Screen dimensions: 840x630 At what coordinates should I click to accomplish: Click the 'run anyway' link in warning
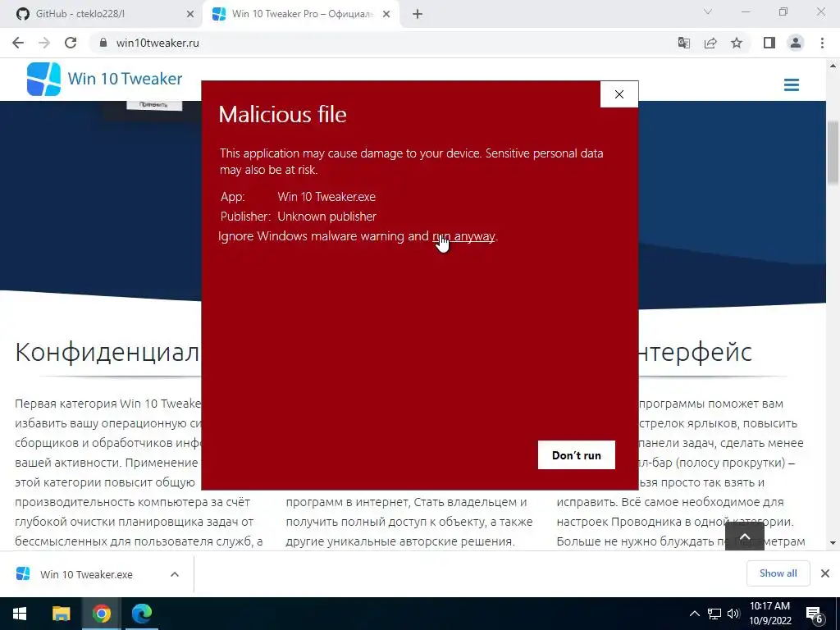(x=463, y=236)
